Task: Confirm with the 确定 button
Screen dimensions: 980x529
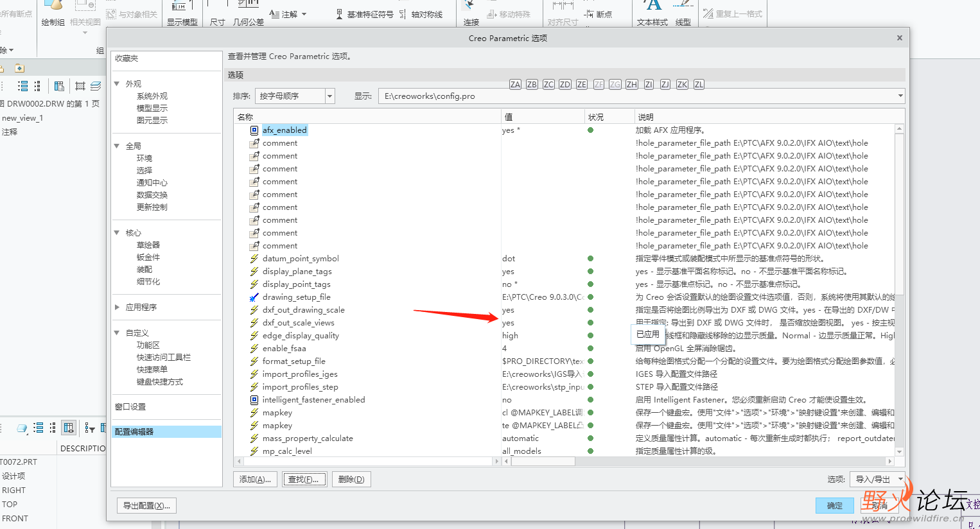Action: point(835,506)
